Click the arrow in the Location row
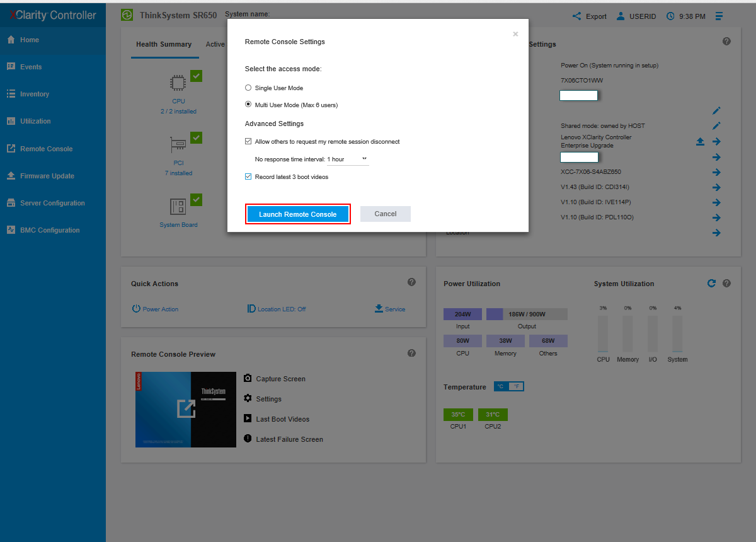Image resolution: width=756 pixels, height=542 pixels. tap(716, 233)
